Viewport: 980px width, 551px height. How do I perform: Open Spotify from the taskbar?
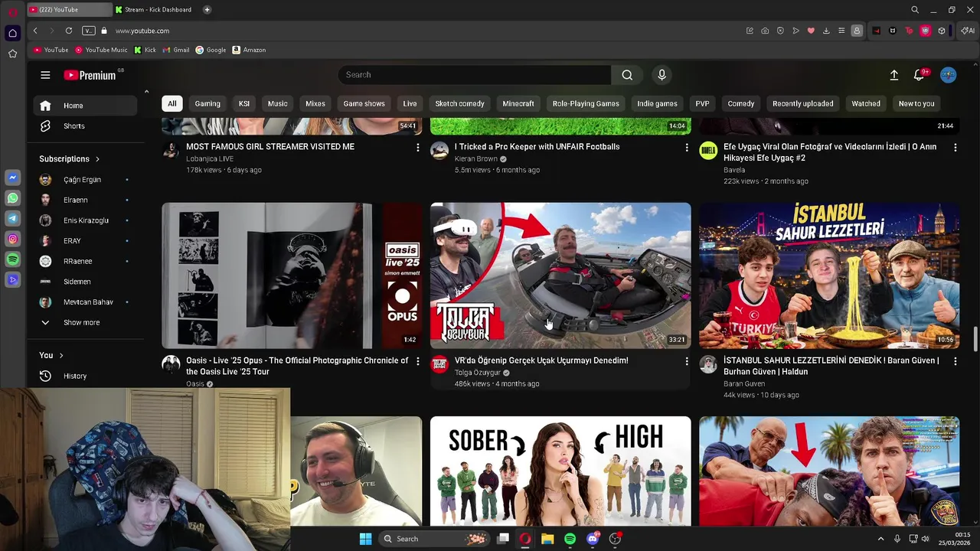(570, 539)
